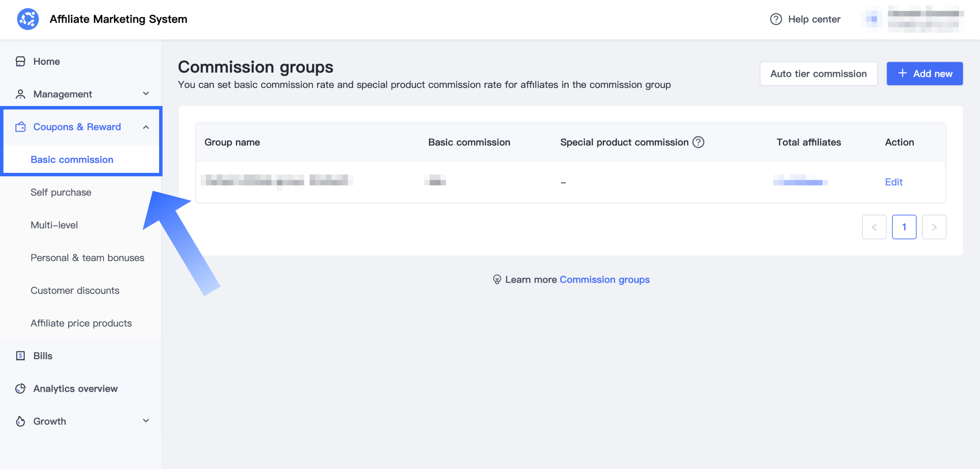The image size is (980, 469).
Task: Open the Commission groups learn more link
Action: tap(604, 279)
